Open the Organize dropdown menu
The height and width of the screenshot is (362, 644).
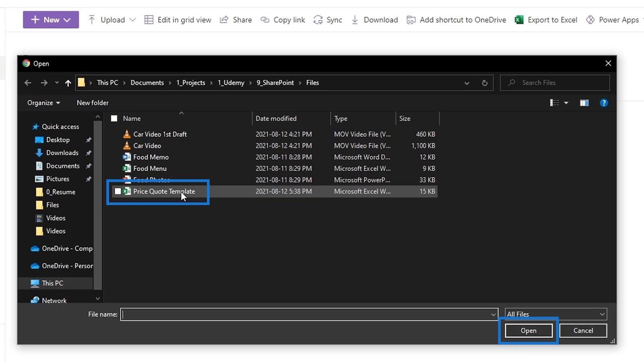click(x=44, y=103)
